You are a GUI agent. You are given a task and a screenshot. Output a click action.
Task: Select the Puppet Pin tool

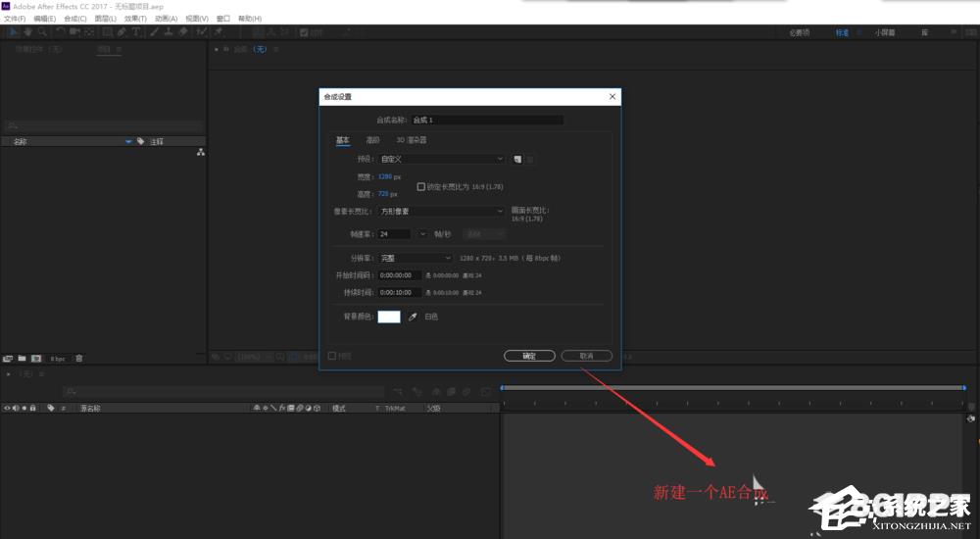click(x=219, y=32)
